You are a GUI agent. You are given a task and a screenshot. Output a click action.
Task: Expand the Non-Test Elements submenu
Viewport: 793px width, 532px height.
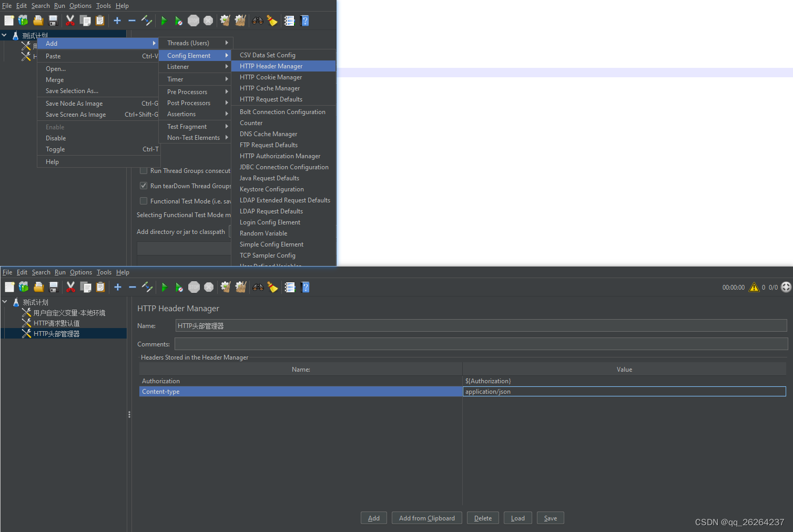coord(196,138)
